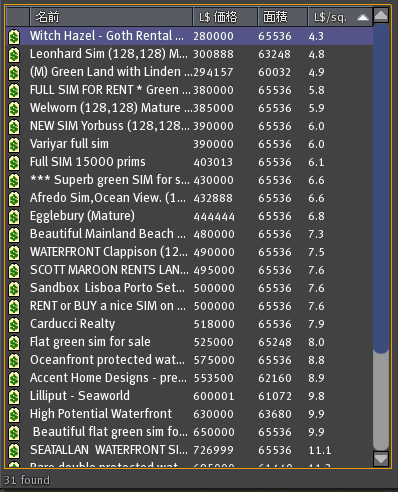
Task: Click the for-sale icon beside Egglebury (Mature)
Action: point(14,216)
